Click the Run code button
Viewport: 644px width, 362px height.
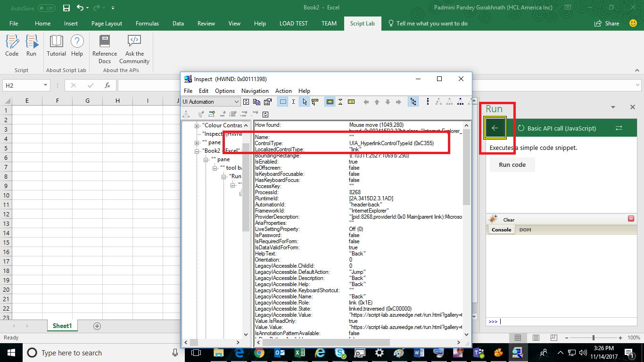click(512, 165)
